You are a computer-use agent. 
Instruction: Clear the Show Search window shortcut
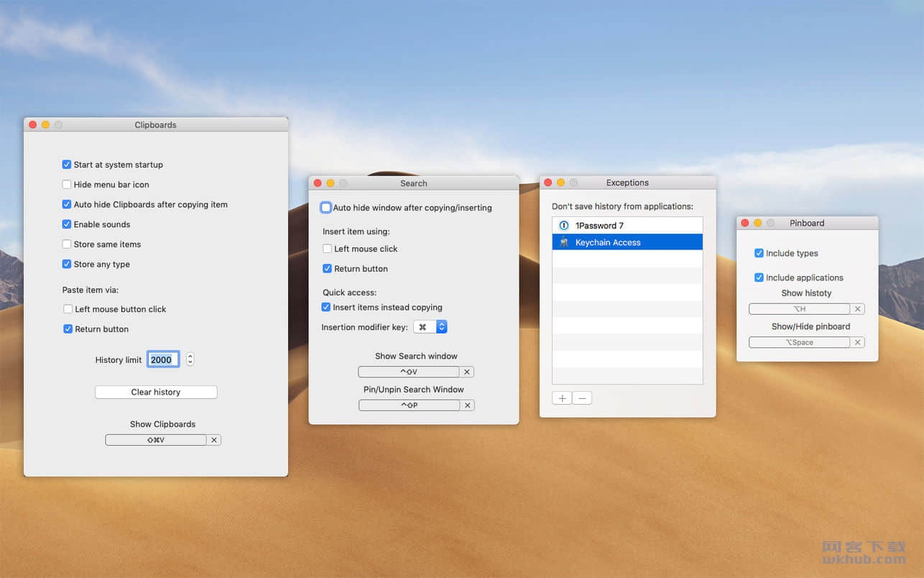coord(467,372)
